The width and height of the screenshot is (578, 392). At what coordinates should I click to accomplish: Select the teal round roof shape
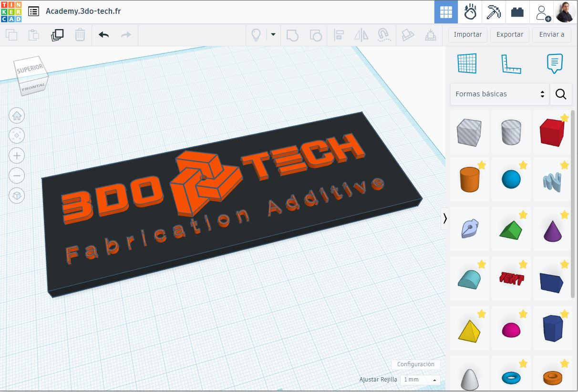[469, 279]
